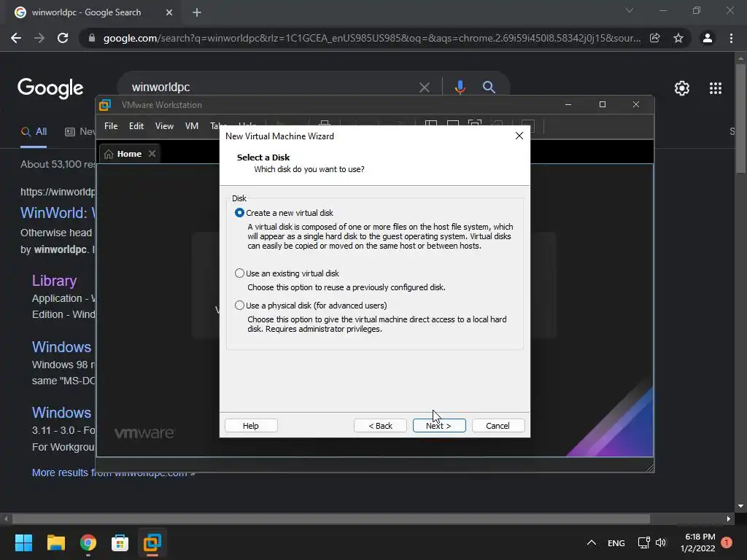Click the scroll right arrow at bottom
This screenshot has width=747, height=560.
point(729,518)
